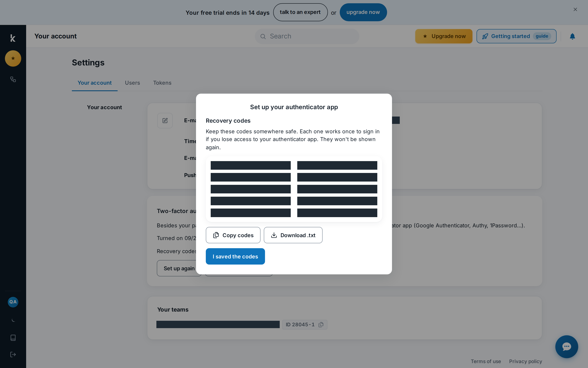The image size is (588, 368).
Task: Open Terms of use link
Action: pos(486,361)
